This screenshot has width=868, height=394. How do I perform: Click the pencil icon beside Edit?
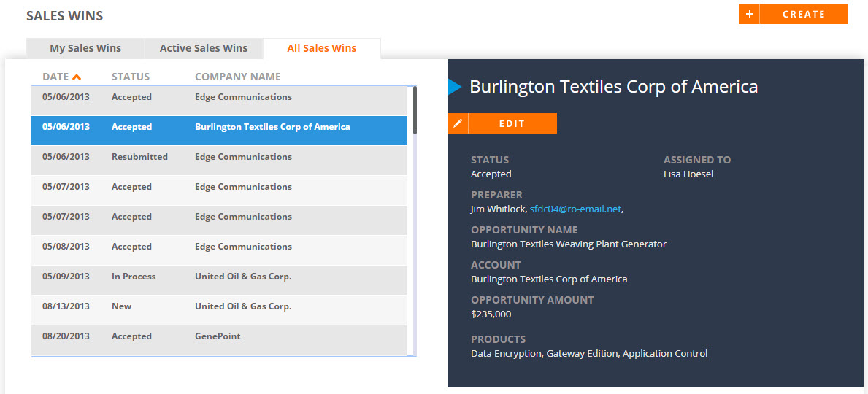[458, 123]
